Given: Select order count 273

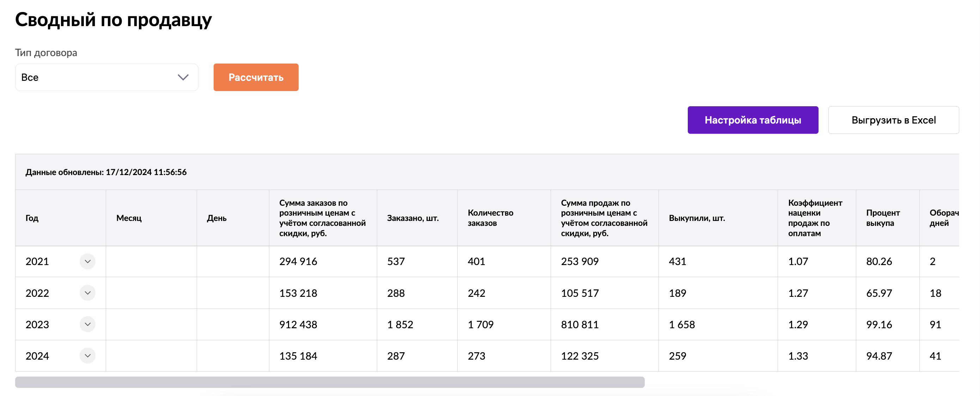Looking at the screenshot, I should tap(477, 356).
